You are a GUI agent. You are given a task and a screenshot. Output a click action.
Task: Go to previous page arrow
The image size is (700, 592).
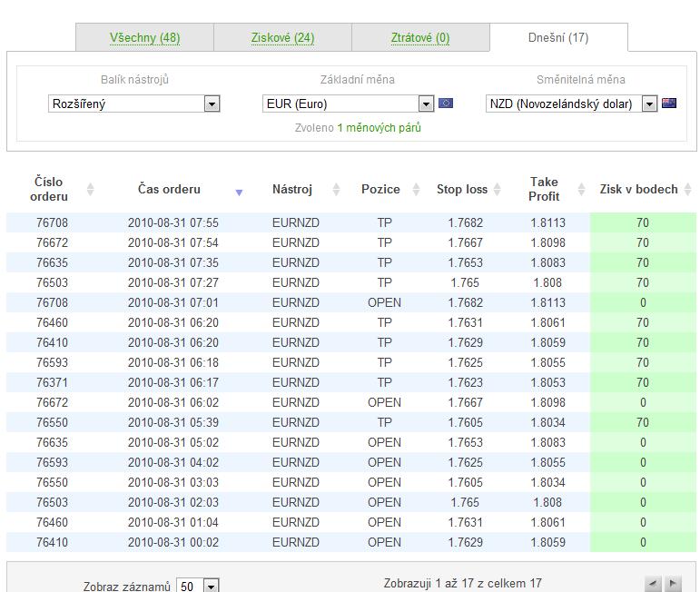[x=653, y=584]
